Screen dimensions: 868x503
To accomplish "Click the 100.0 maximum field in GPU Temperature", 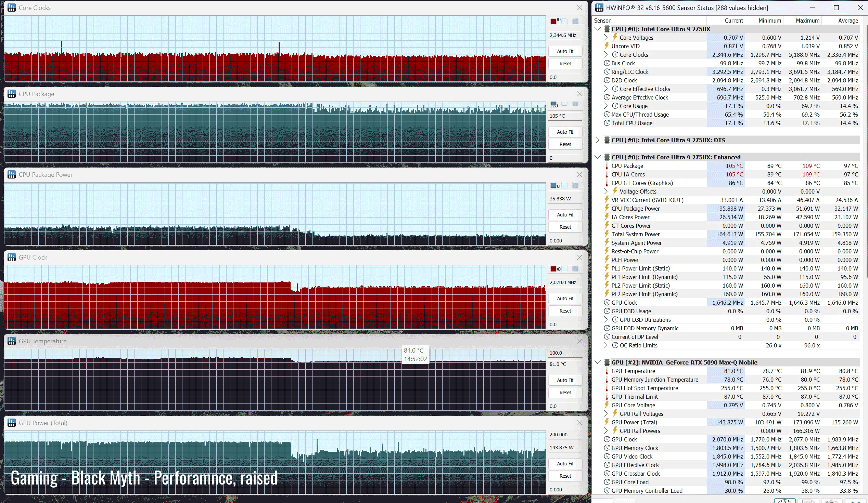I will [x=565, y=353].
